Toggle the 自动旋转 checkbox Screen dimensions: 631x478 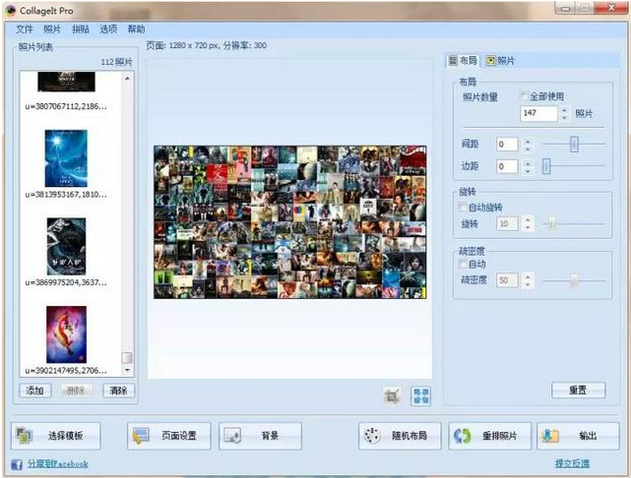(463, 208)
